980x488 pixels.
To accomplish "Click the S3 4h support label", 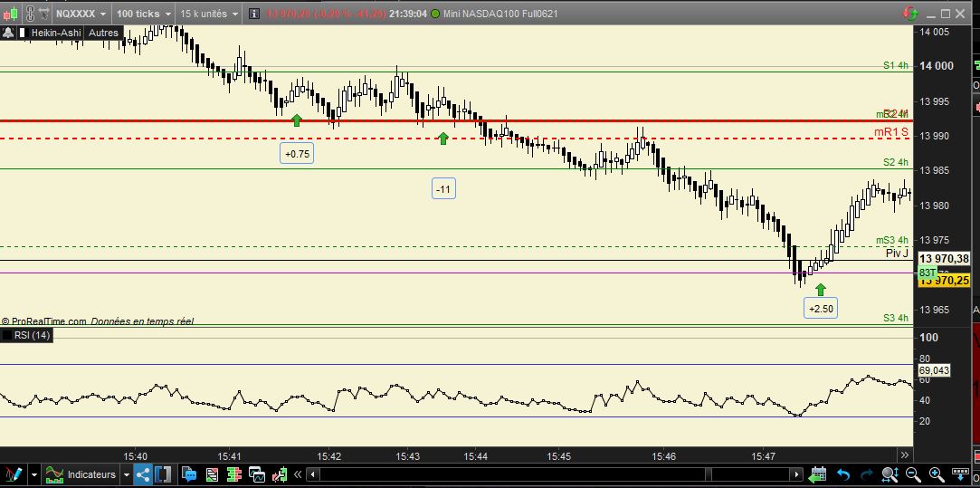I will 896,318.
